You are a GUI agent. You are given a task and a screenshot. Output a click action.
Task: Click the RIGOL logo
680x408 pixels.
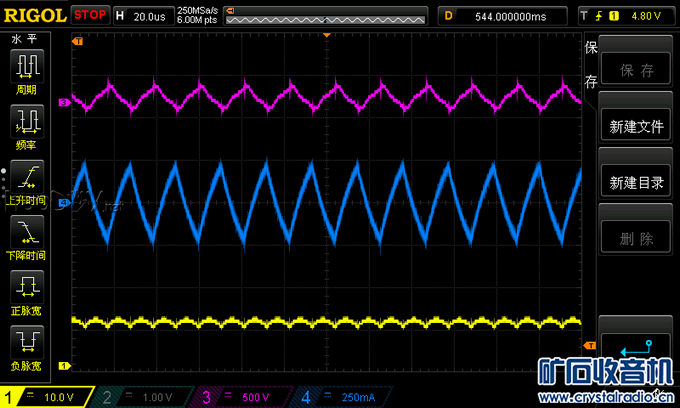point(35,15)
